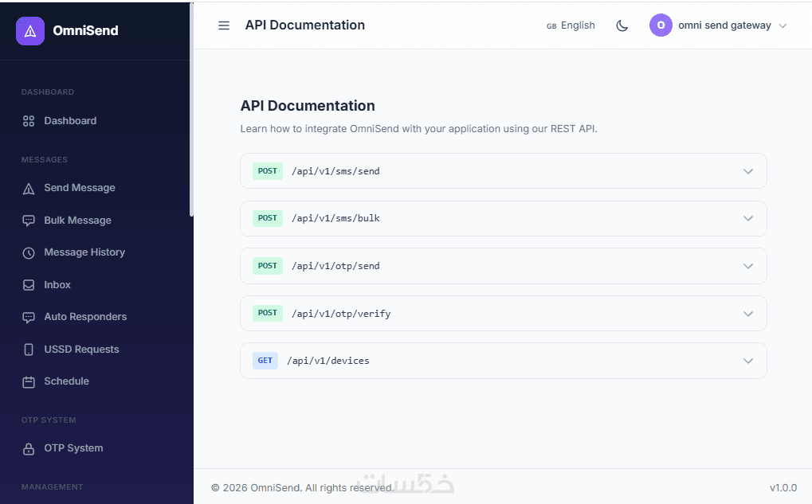Open Bulk Message in sidebar
This screenshot has height=504, width=812.
coord(77,221)
